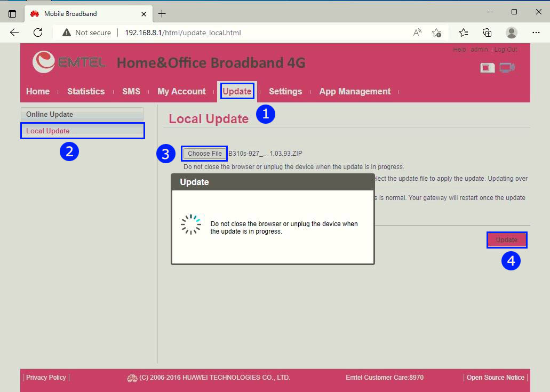Open the Privacy Policy link

pyautogui.click(x=46, y=378)
